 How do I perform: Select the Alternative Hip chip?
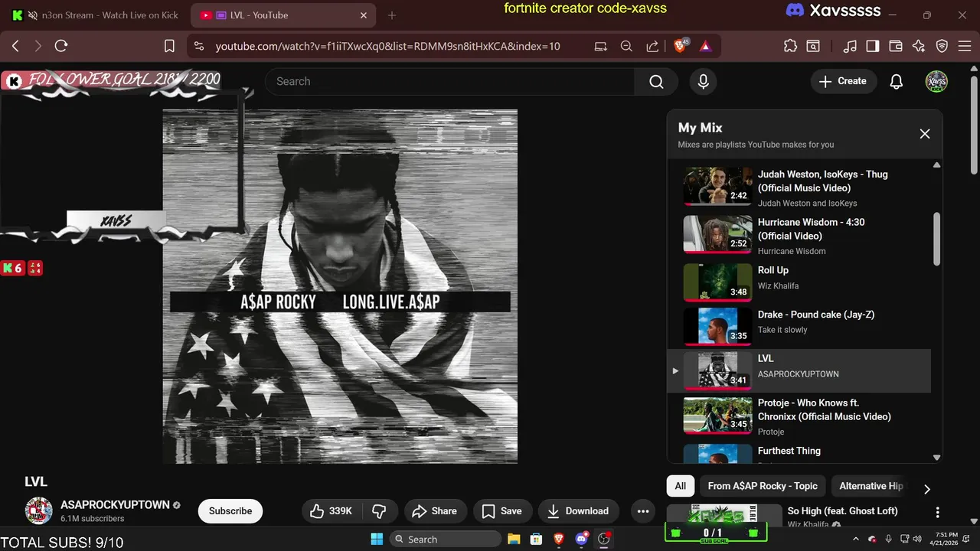[871, 486]
